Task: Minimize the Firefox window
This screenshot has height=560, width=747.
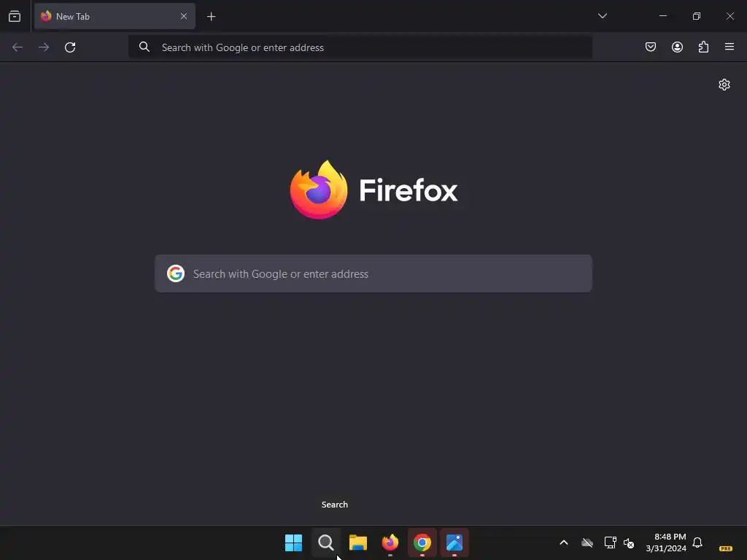Action: click(x=662, y=16)
